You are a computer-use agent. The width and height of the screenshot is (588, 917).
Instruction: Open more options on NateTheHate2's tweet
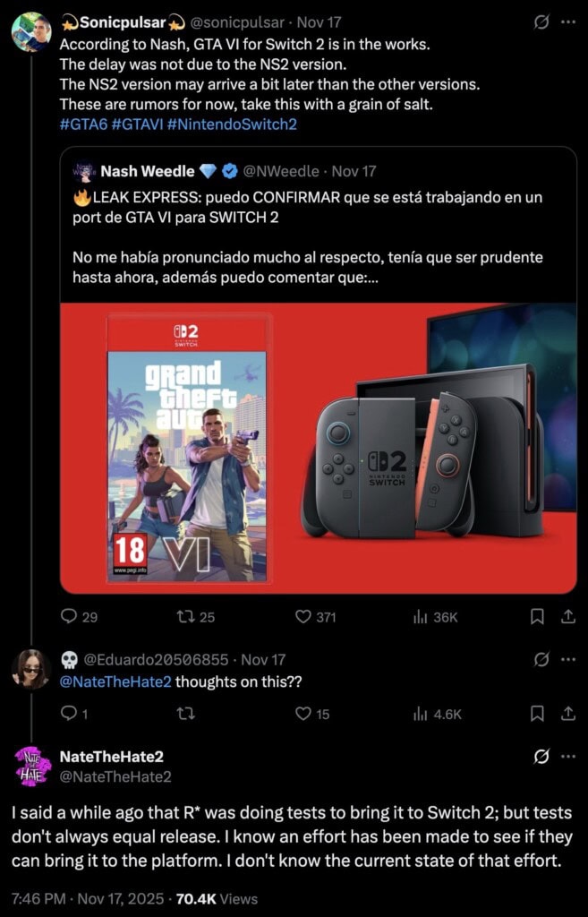(568, 757)
